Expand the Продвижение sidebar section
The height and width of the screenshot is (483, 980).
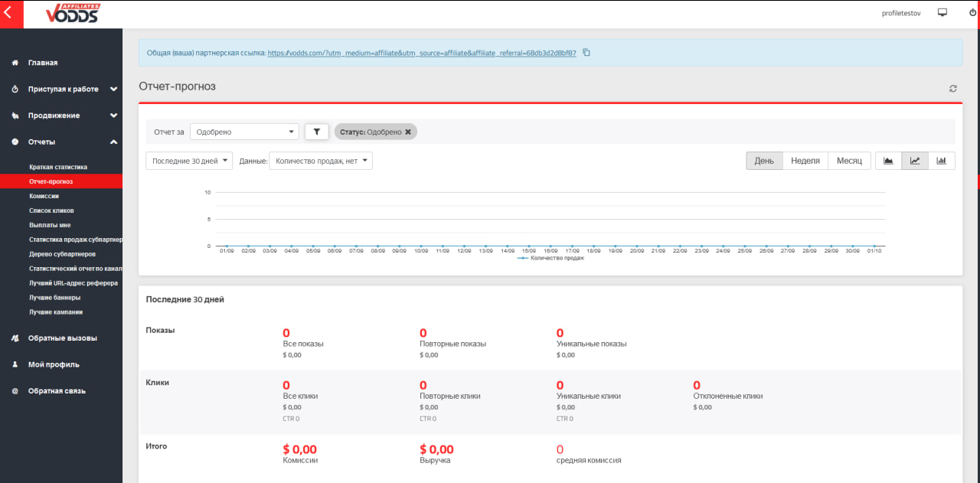54,115
